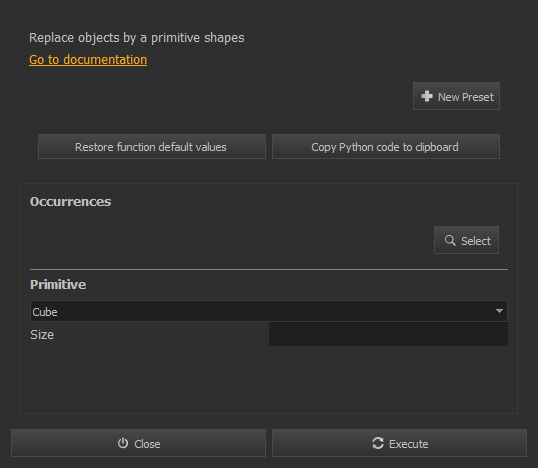Focus the Size value input field
This screenshot has height=468, width=538.
[388, 334]
